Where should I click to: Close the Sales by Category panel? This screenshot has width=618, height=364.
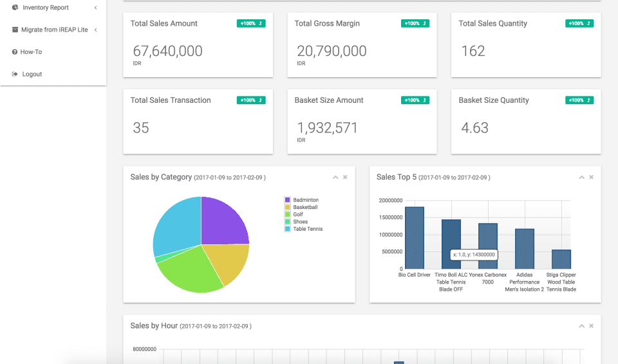tap(345, 177)
